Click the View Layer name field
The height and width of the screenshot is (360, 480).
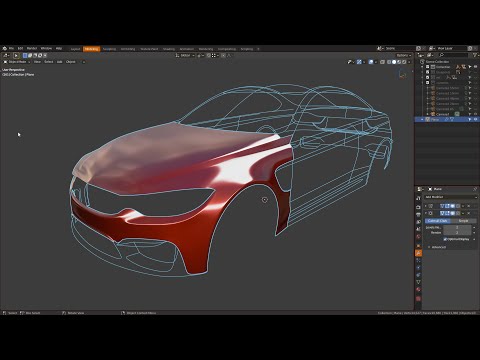coord(451,49)
